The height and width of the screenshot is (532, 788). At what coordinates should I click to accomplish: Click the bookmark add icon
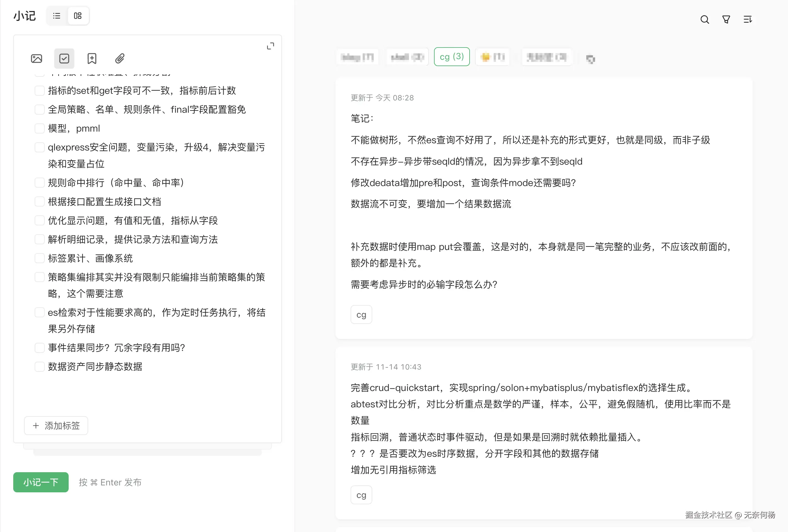92,59
